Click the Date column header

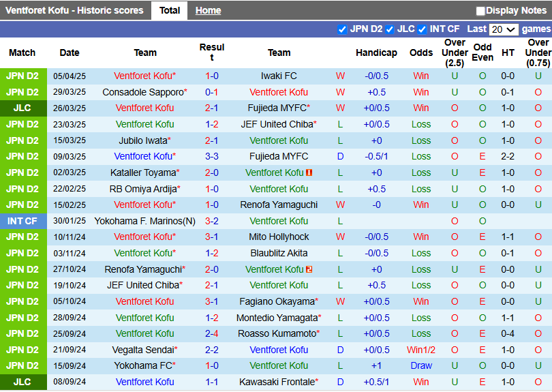70,52
